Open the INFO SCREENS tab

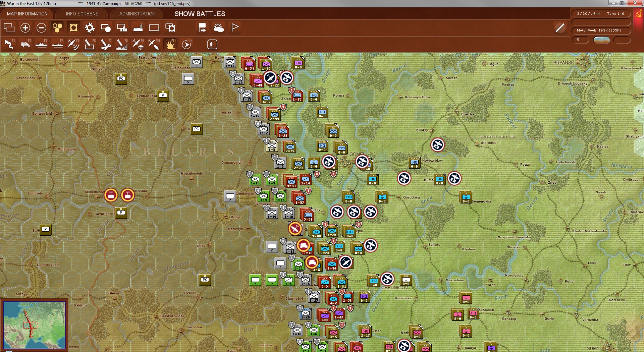click(x=82, y=14)
